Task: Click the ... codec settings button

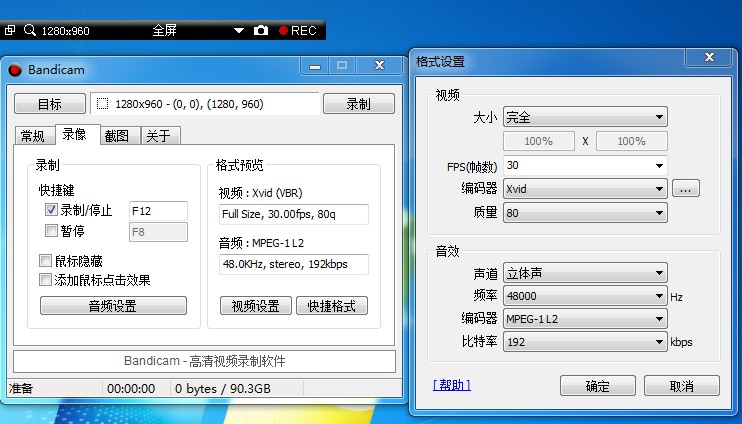Action: pyautogui.click(x=686, y=189)
